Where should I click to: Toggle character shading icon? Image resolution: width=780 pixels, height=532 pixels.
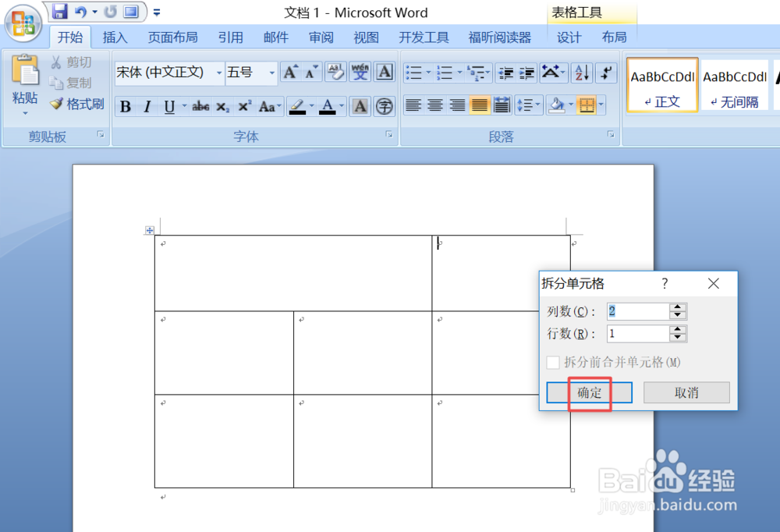point(360,106)
